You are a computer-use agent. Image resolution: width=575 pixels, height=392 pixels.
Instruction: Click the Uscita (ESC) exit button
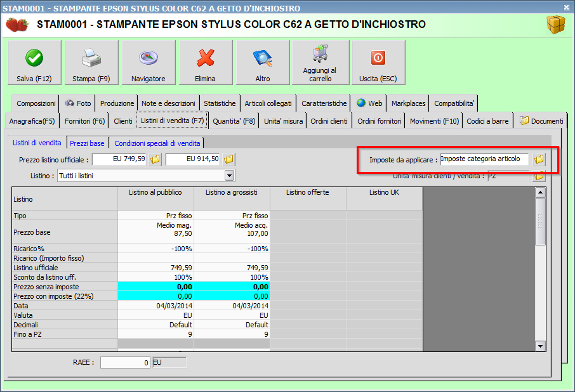[378, 63]
